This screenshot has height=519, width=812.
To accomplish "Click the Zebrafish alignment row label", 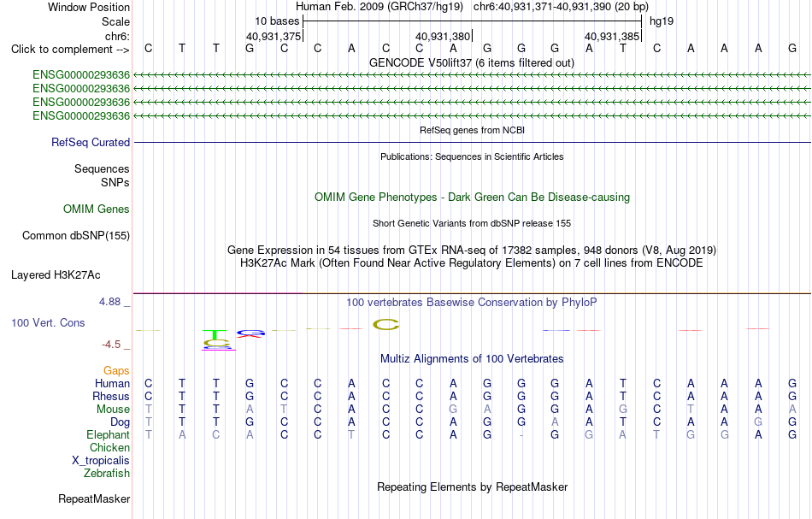I will tap(107, 474).
